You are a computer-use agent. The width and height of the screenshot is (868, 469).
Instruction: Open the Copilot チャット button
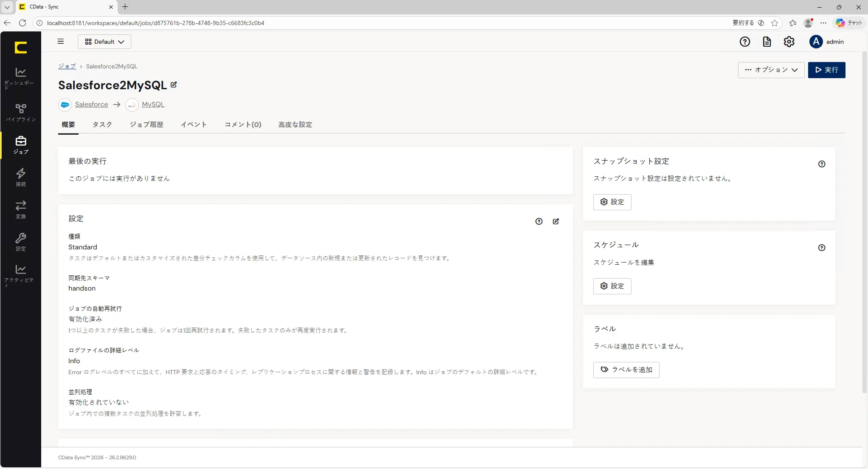click(x=849, y=23)
